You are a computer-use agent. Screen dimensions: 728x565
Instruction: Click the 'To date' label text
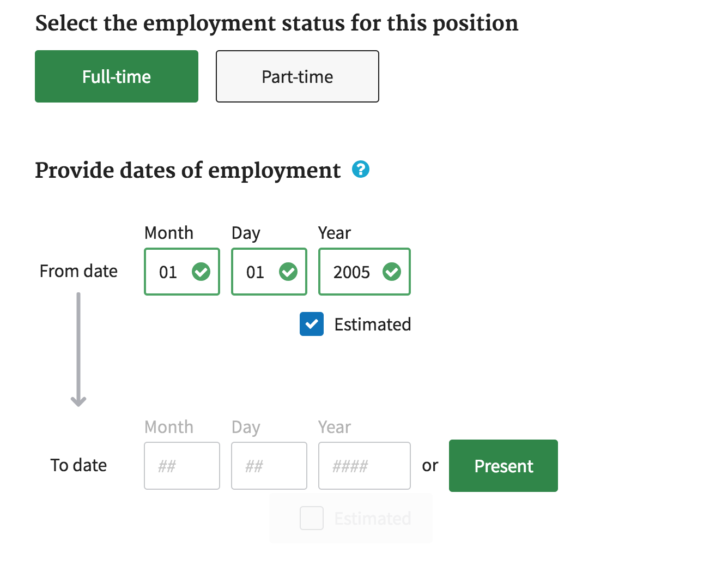(78, 465)
